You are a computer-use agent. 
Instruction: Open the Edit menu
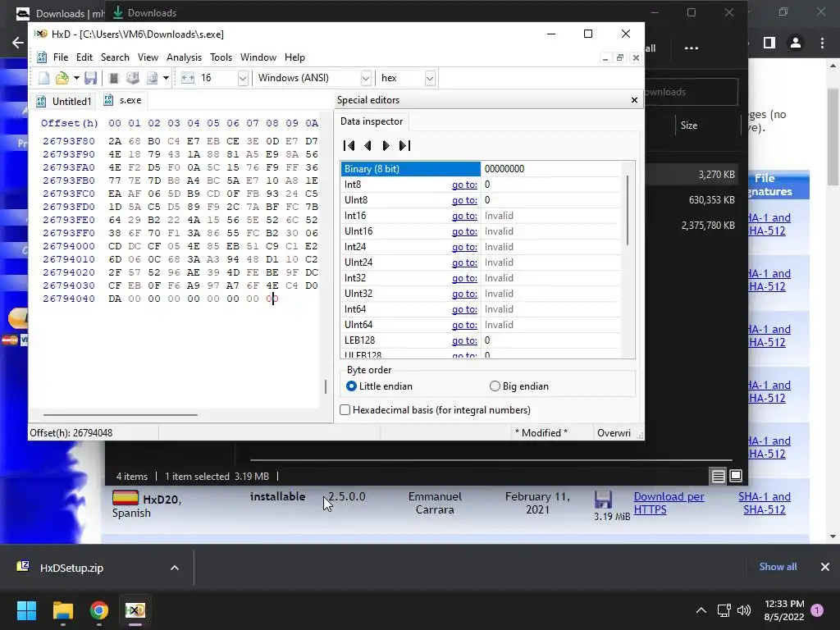[x=84, y=57]
